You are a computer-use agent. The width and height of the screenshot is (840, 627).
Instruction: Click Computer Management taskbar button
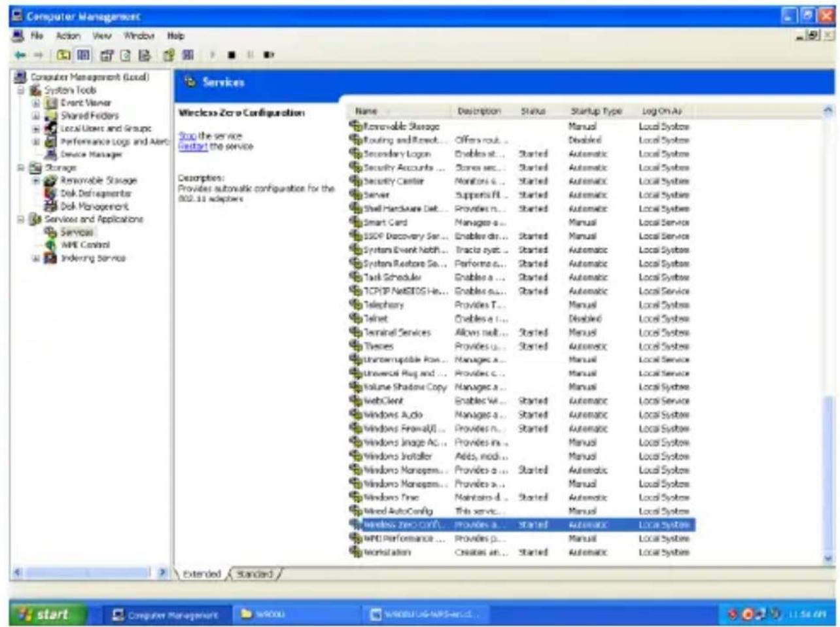point(166,615)
